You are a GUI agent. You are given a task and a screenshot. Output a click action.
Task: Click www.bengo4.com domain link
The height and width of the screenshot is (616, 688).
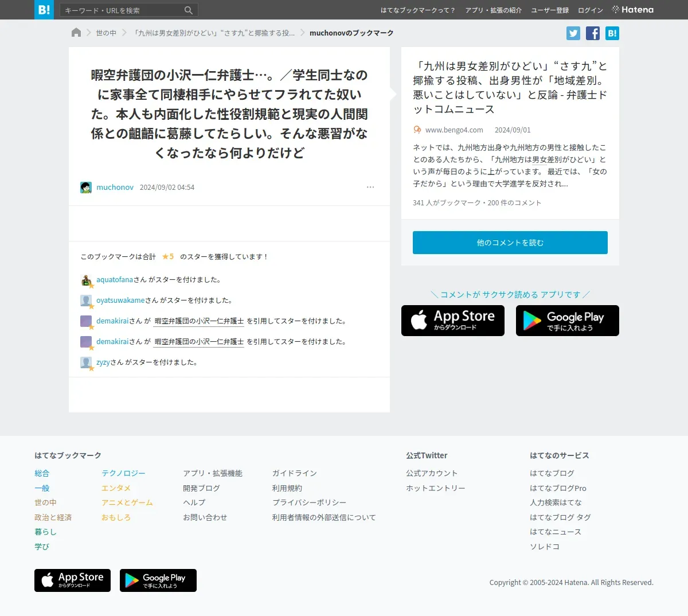[454, 130]
